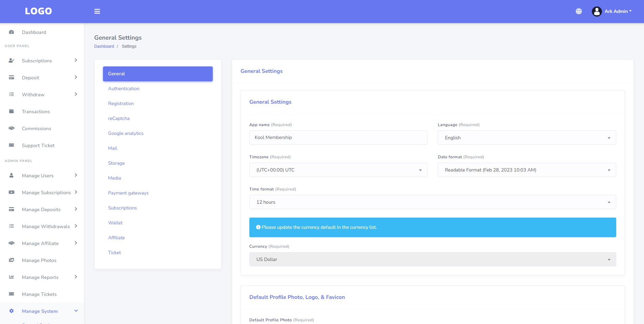Open Support Ticket via its sidebar icon

click(12, 145)
